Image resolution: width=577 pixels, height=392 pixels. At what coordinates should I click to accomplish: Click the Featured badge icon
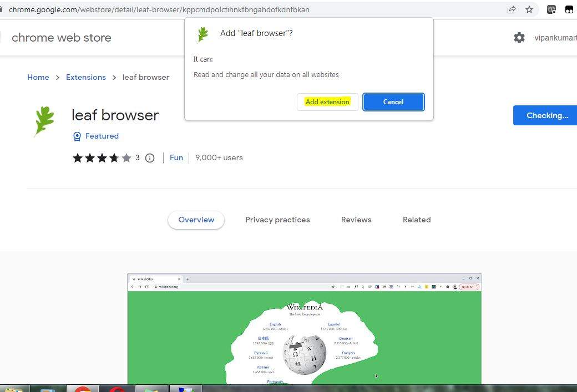[x=77, y=136]
